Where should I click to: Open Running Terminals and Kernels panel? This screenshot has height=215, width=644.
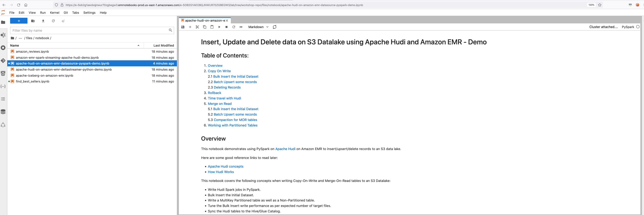3,48
